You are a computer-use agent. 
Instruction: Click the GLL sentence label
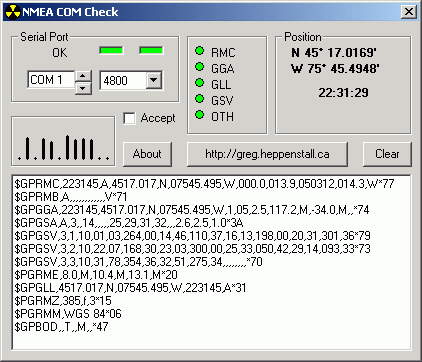(221, 84)
